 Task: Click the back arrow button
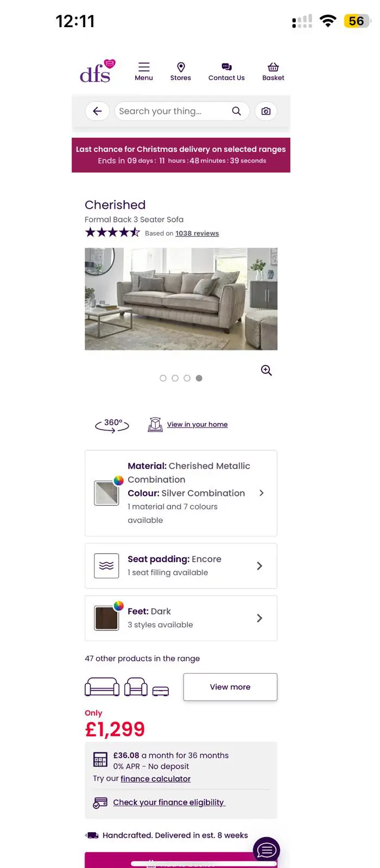point(97,111)
